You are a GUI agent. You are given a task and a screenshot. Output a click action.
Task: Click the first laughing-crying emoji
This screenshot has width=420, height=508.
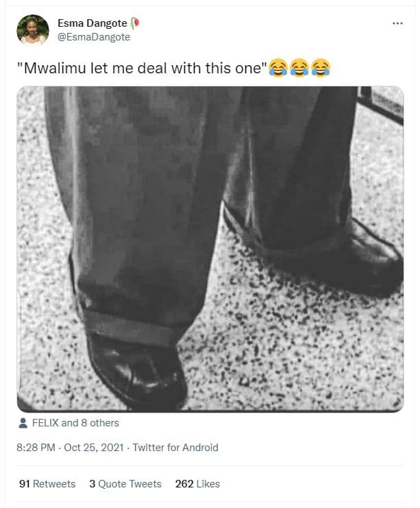pyautogui.click(x=278, y=68)
